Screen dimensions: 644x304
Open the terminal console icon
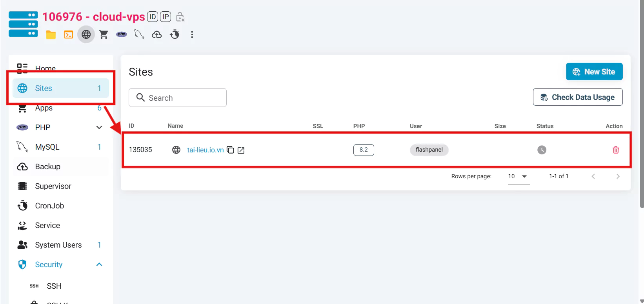point(69,35)
